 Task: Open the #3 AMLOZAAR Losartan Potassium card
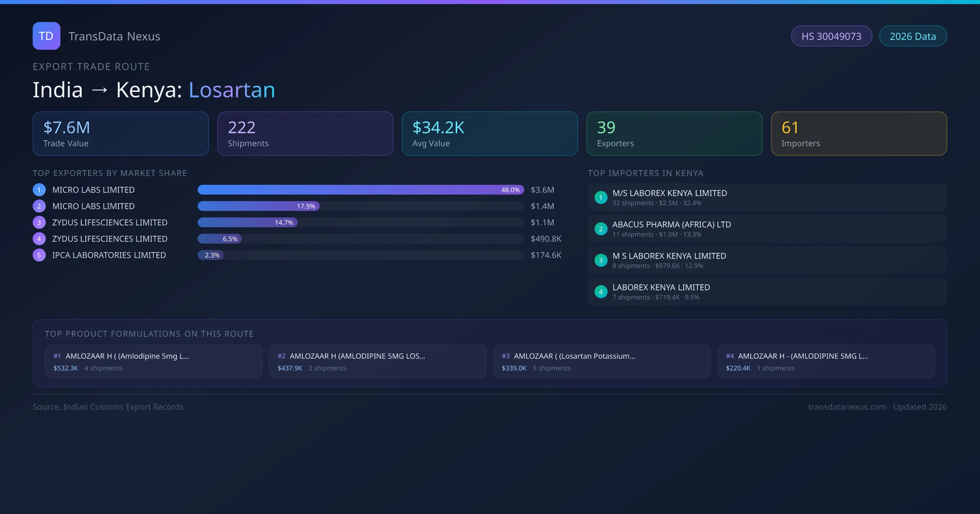tap(602, 361)
